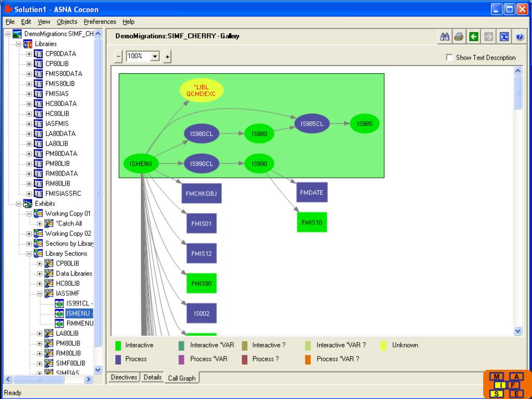Select the Data Libraries section
This screenshot has height=399, width=532.
point(74,273)
